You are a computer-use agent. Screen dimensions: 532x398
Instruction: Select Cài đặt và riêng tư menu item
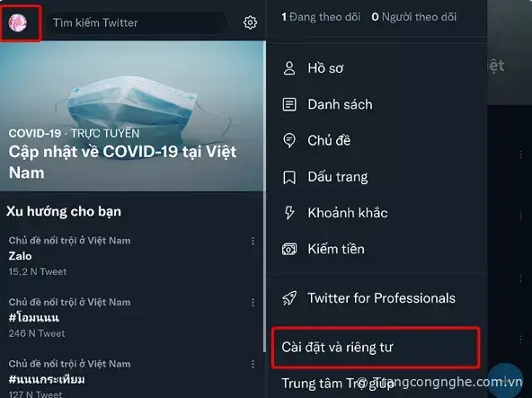[x=376, y=348]
